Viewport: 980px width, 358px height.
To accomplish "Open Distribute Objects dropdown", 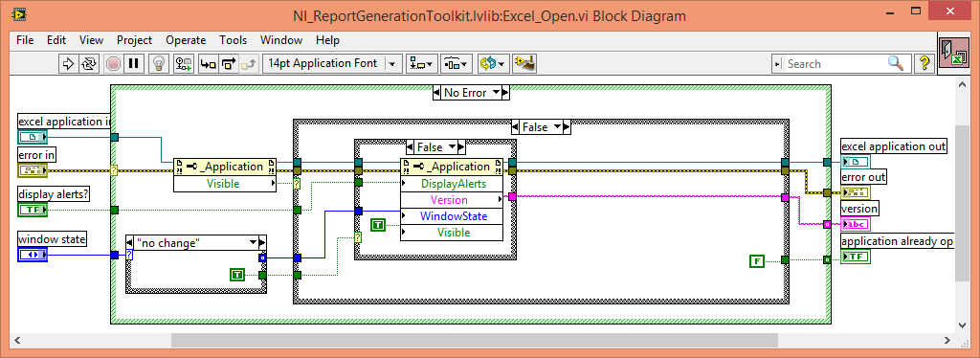I will (x=457, y=63).
